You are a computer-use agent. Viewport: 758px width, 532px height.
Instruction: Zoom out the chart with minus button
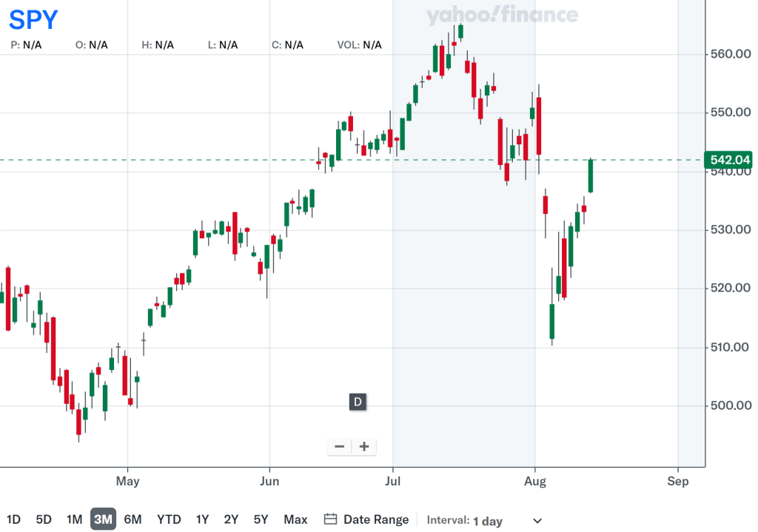point(340,446)
